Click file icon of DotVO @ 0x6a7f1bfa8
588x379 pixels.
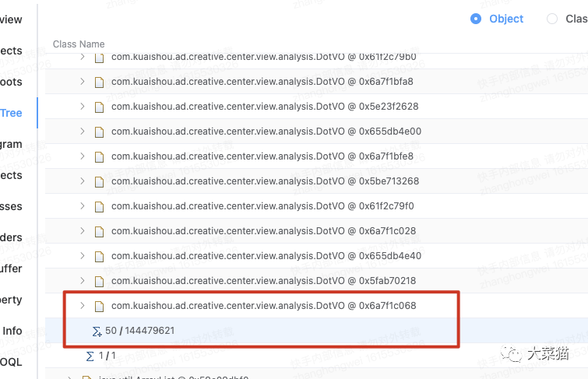click(x=99, y=82)
